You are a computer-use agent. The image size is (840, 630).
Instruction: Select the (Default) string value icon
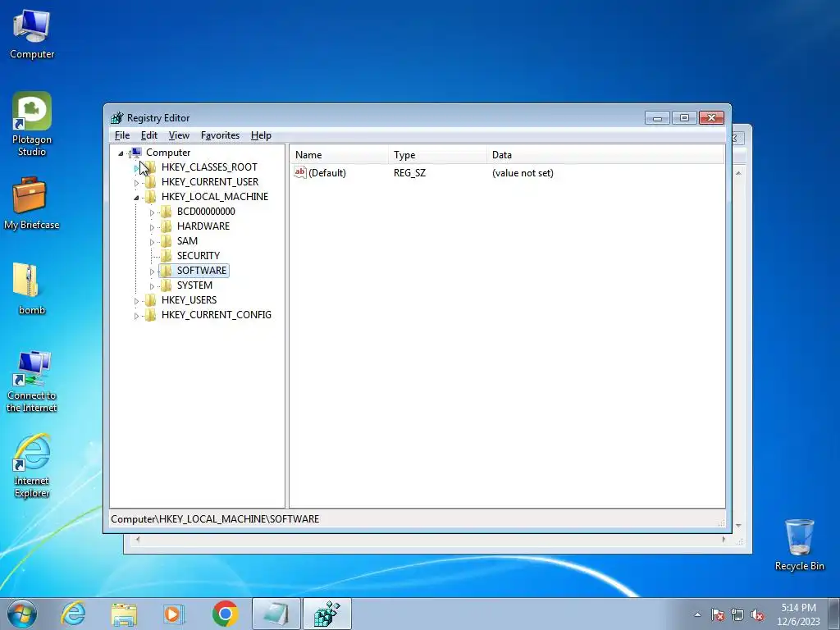300,172
